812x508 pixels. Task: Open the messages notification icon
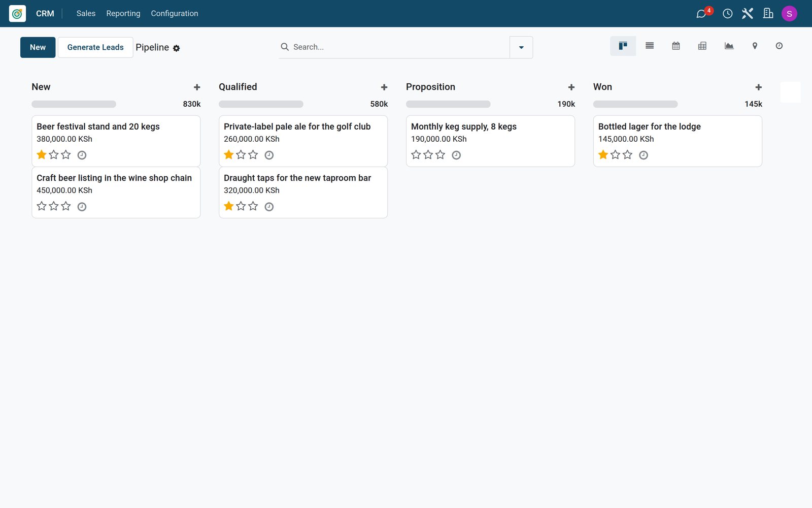click(x=702, y=13)
